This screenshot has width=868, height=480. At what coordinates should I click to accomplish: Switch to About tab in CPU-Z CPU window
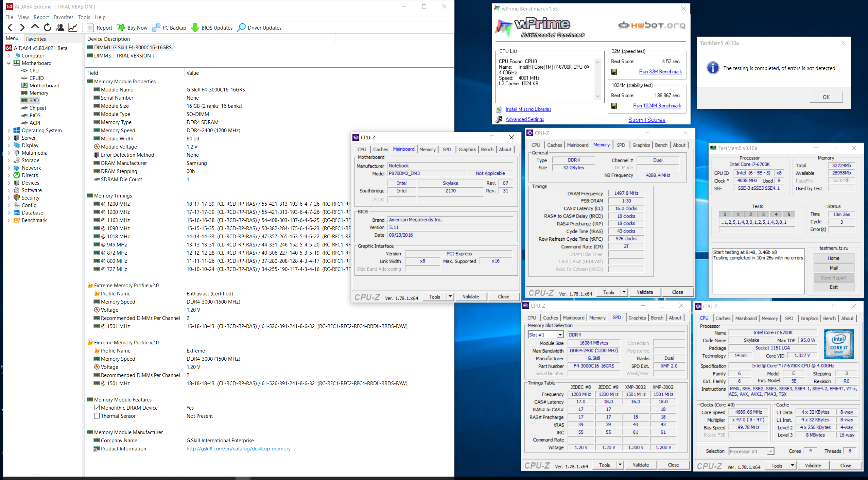click(847, 319)
